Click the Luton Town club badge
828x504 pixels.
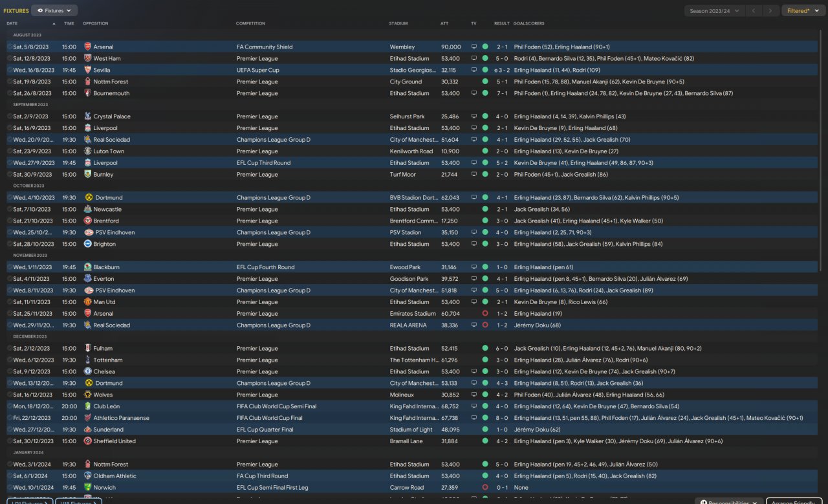tap(88, 151)
